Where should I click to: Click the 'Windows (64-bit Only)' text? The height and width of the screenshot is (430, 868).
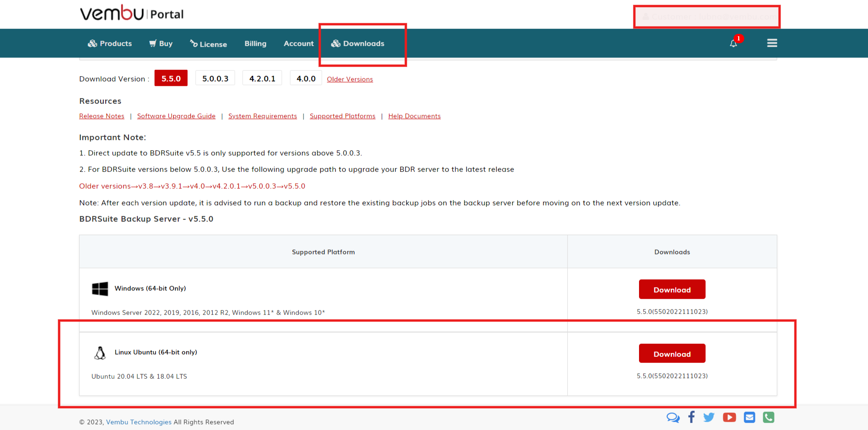[150, 288]
